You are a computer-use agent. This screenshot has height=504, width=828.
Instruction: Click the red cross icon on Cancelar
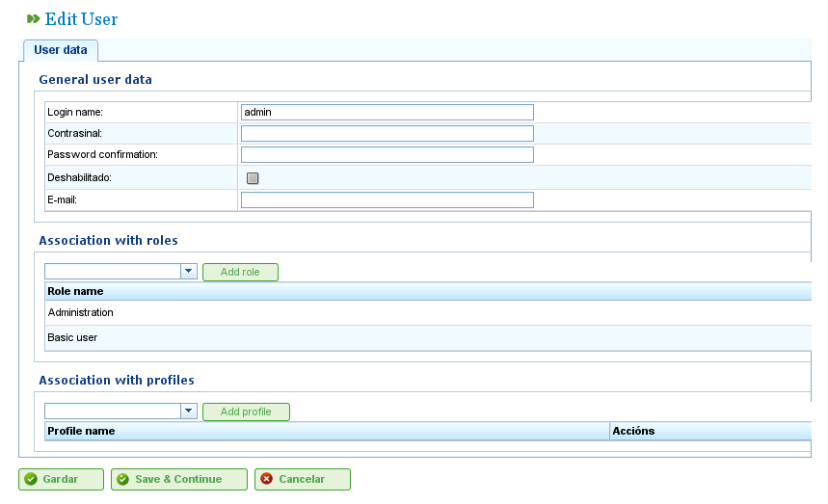(267, 479)
